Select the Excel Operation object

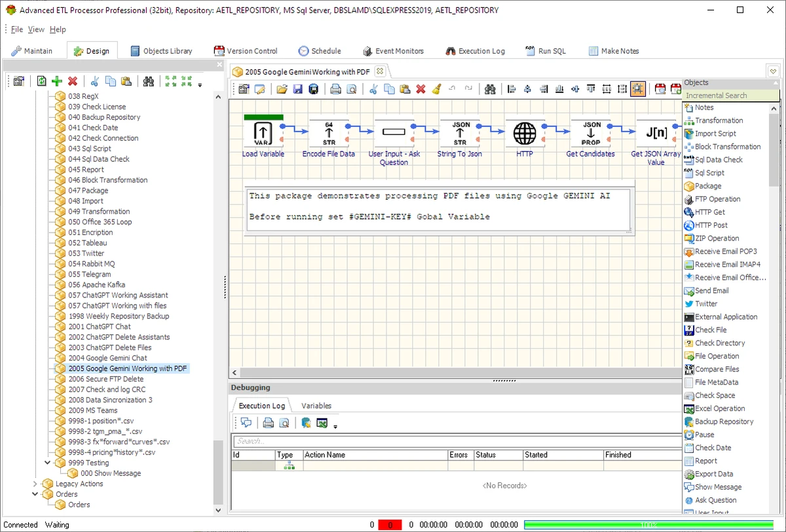pos(719,409)
